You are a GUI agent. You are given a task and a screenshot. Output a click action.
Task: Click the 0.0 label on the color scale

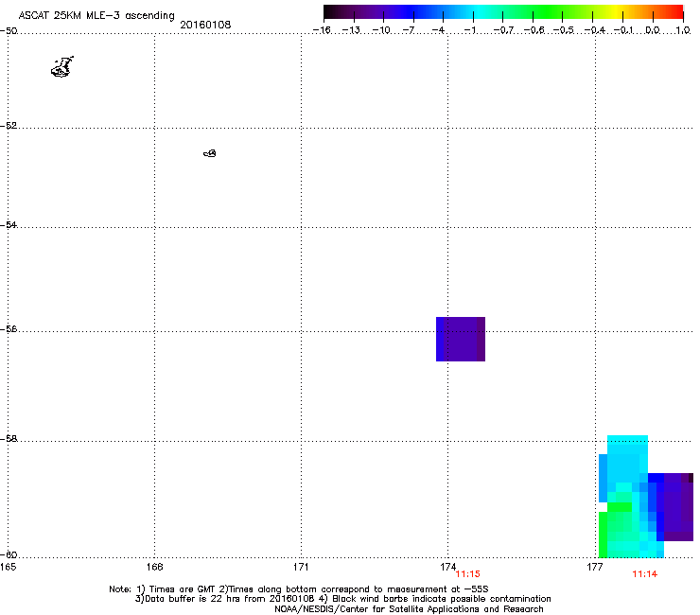[653, 30]
